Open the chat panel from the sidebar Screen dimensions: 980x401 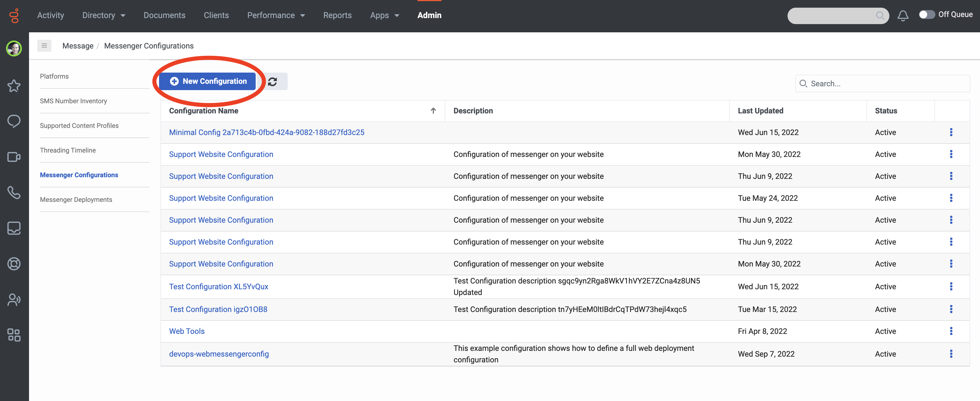click(x=14, y=121)
